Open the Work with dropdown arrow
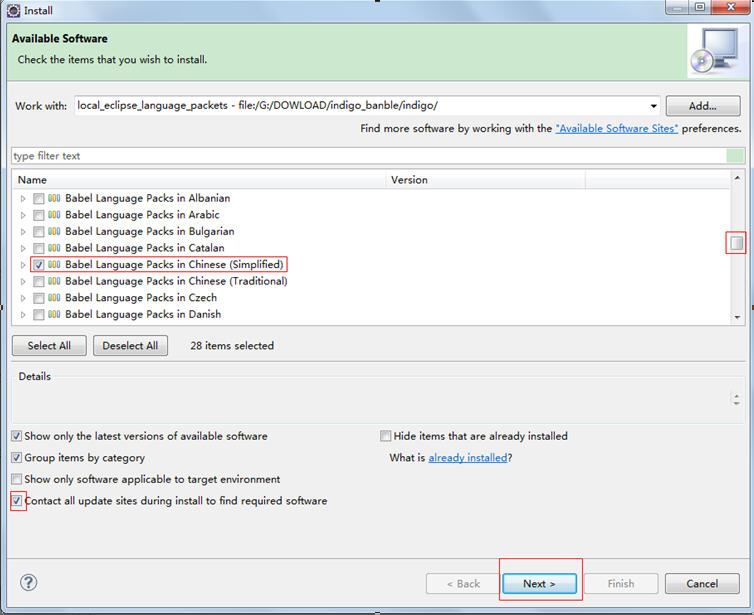 tap(653, 106)
